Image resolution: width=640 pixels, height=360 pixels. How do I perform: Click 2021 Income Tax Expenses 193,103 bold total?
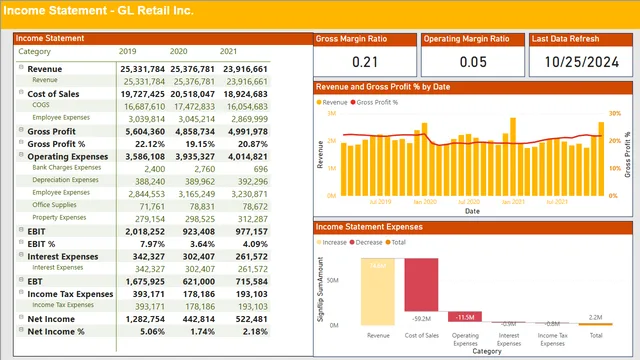(x=253, y=294)
